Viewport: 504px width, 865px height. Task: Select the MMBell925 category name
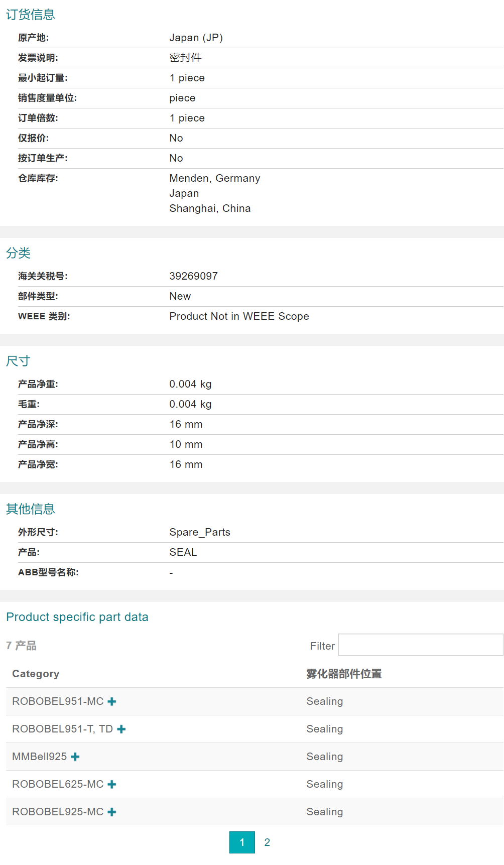coord(39,757)
